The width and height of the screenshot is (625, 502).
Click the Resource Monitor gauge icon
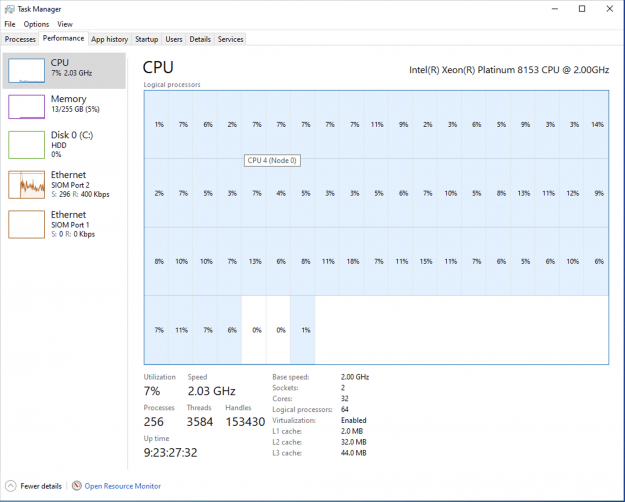tap(77, 486)
